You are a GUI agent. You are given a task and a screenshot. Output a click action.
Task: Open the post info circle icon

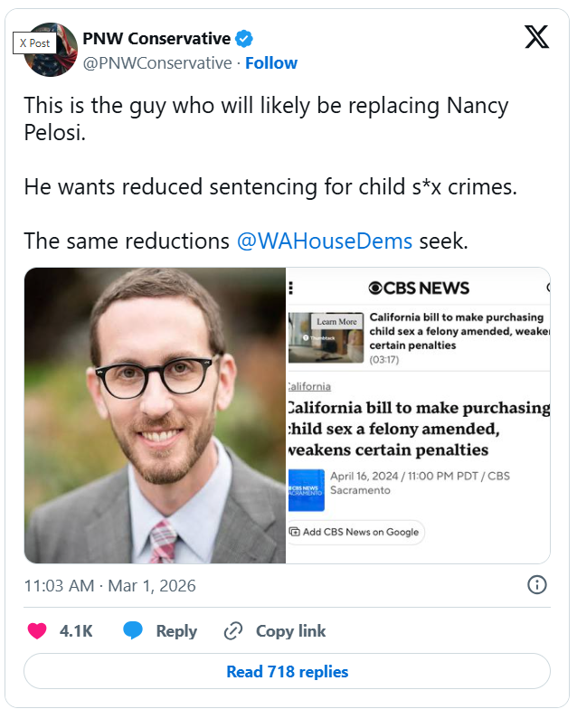coord(536,585)
